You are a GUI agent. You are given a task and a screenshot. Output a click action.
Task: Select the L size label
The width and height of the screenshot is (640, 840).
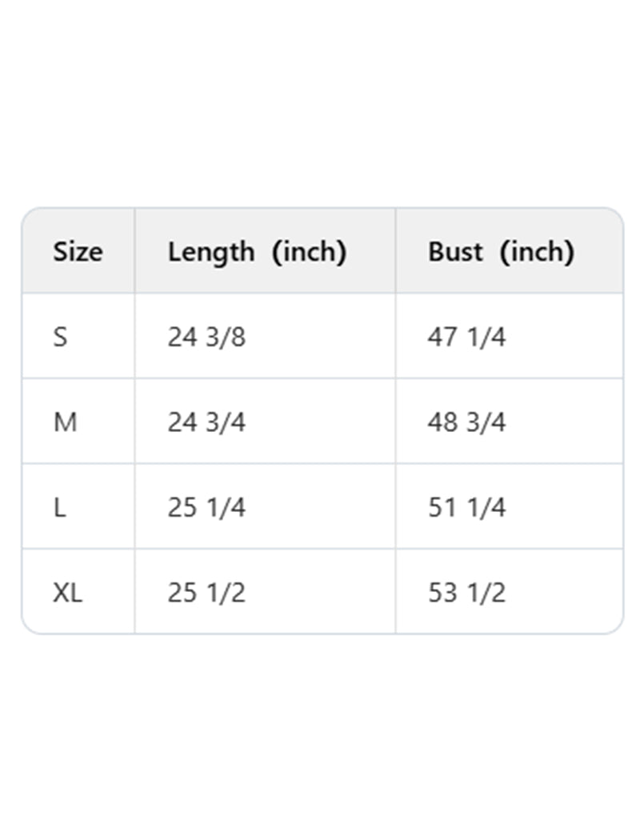59,508
